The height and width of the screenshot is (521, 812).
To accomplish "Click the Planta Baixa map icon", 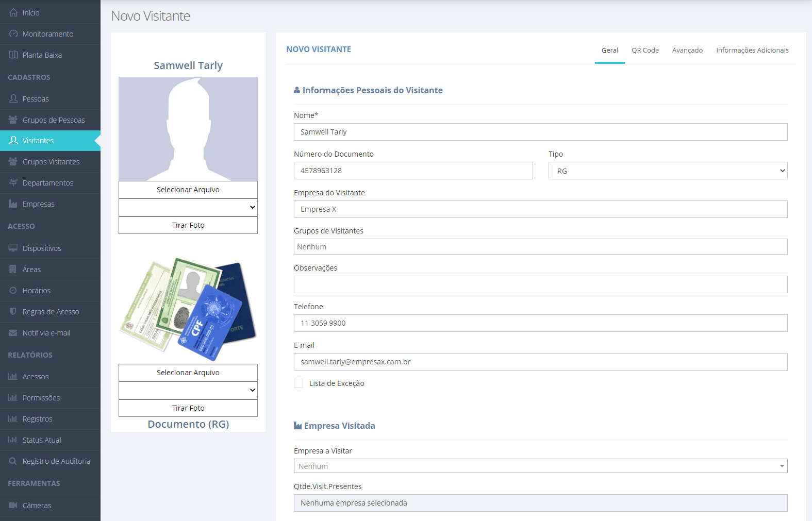I will [13, 55].
